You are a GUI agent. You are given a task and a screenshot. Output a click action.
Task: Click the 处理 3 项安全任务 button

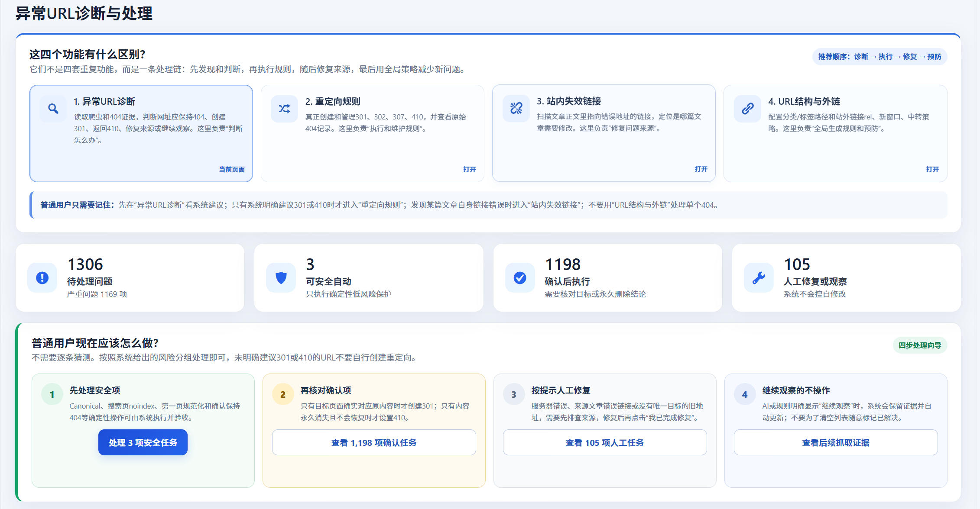pyautogui.click(x=143, y=442)
